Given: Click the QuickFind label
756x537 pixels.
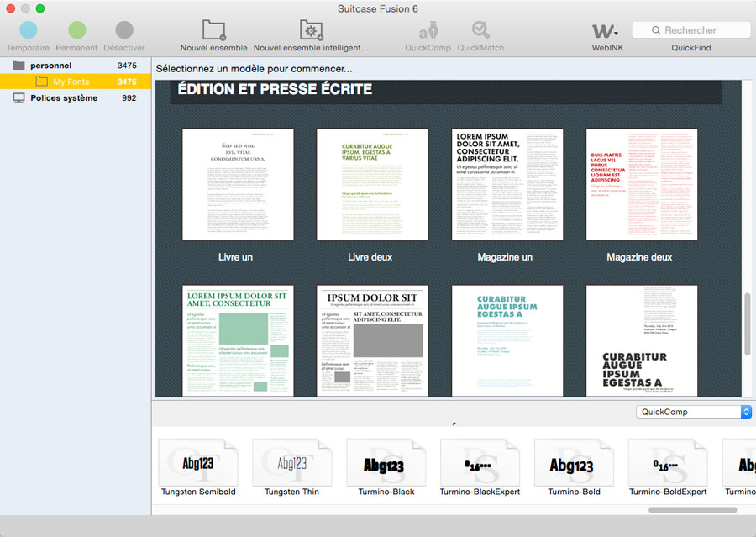Looking at the screenshot, I should [x=691, y=48].
